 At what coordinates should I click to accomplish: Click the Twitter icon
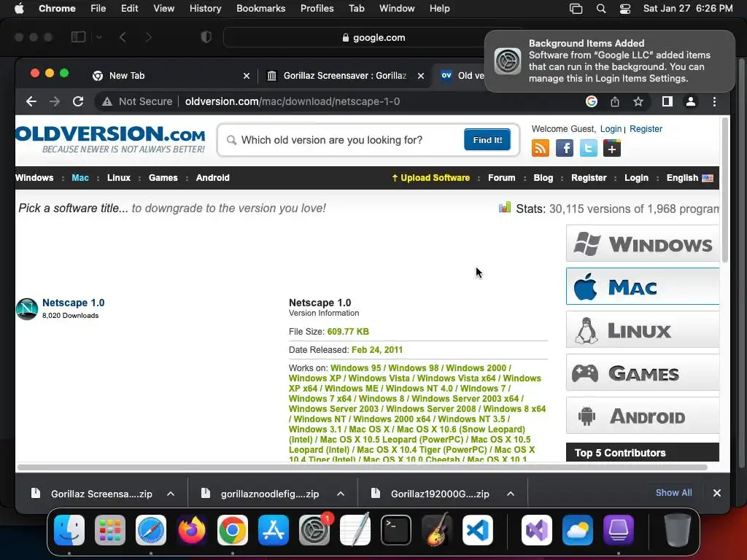click(589, 149)
